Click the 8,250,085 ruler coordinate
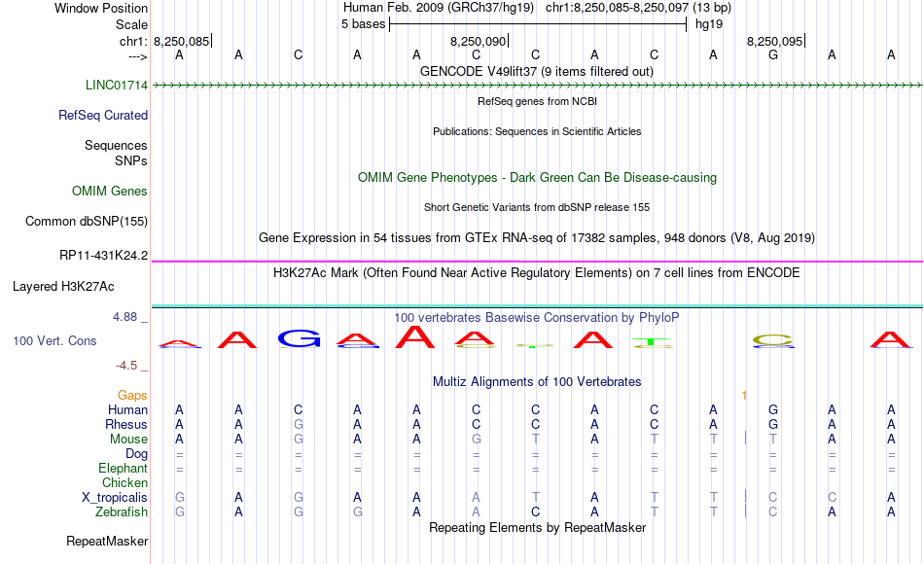 182,41
